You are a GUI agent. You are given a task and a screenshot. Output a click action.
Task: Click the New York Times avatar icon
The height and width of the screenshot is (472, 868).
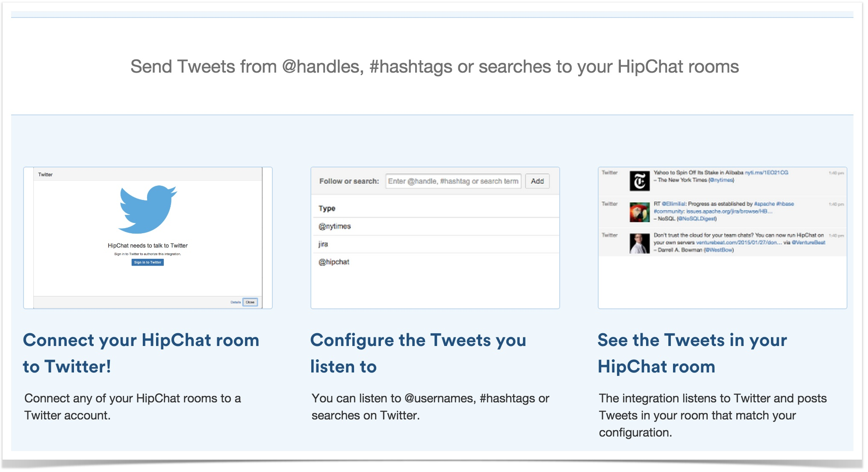(x=639, y=181)
